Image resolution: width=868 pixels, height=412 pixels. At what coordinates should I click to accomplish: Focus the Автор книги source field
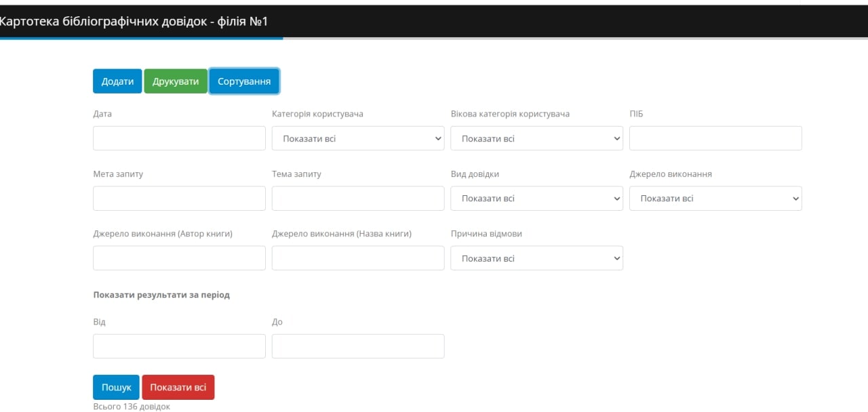[179, 258]
